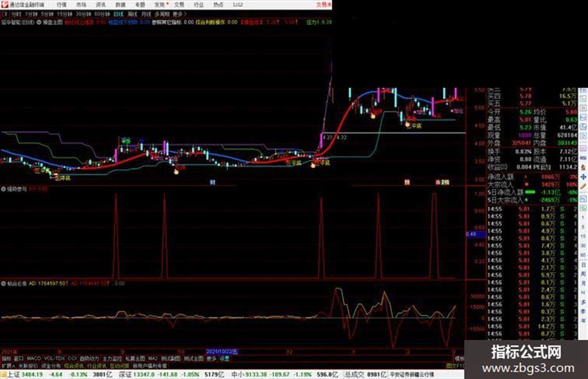Open the 互动问答 link
The image size is (588, 379).
[119, 366]
